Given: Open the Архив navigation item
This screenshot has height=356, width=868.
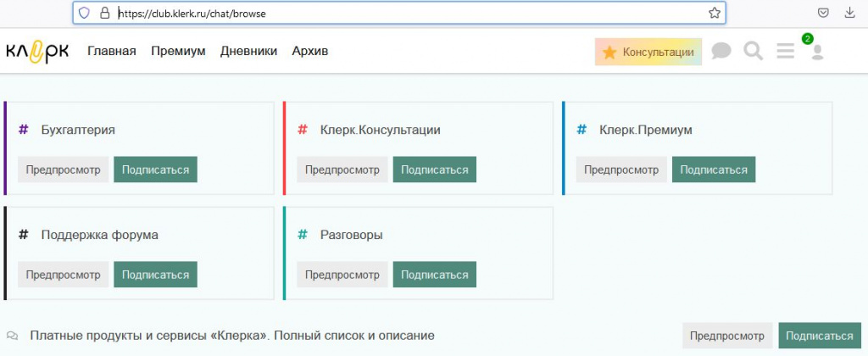Looking at the screenshot, I should pyautogui.click(x=310, y=52).
